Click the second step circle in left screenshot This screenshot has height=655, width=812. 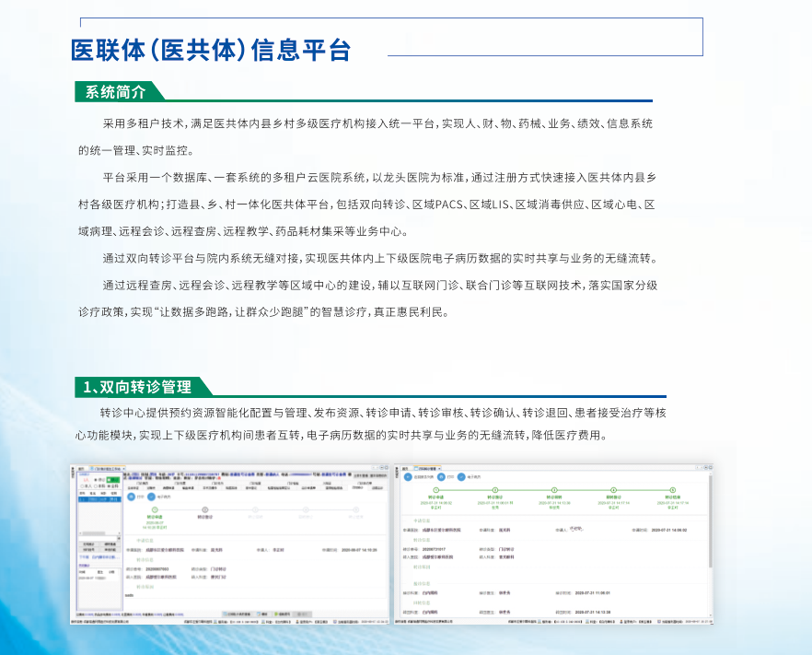point(204,509)
